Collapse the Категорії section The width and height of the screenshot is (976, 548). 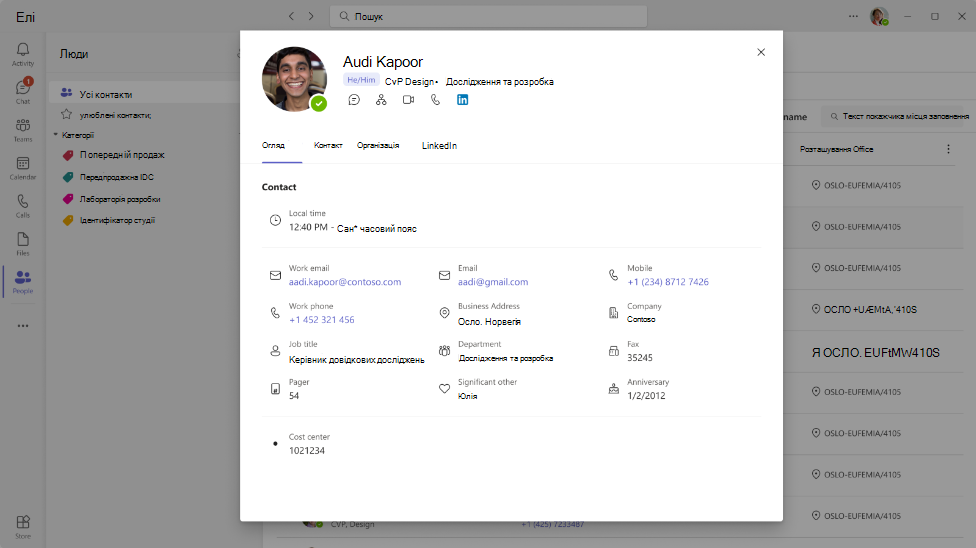(55, 135)
